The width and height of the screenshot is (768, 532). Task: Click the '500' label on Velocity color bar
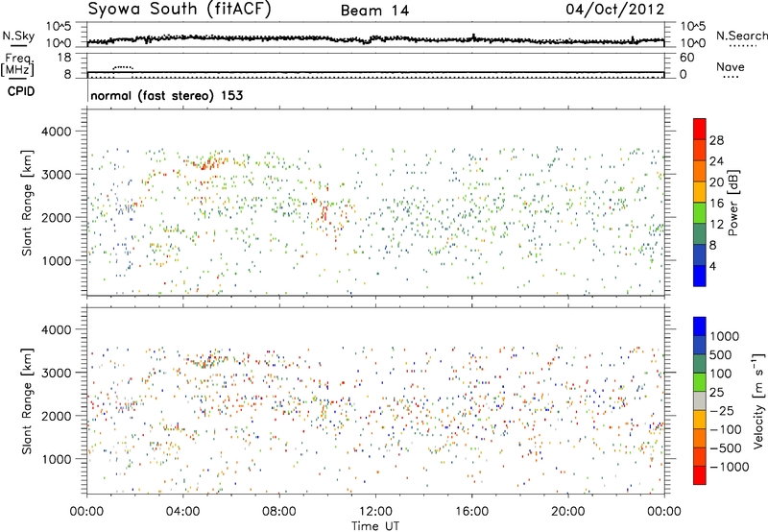tap(721, 355)
